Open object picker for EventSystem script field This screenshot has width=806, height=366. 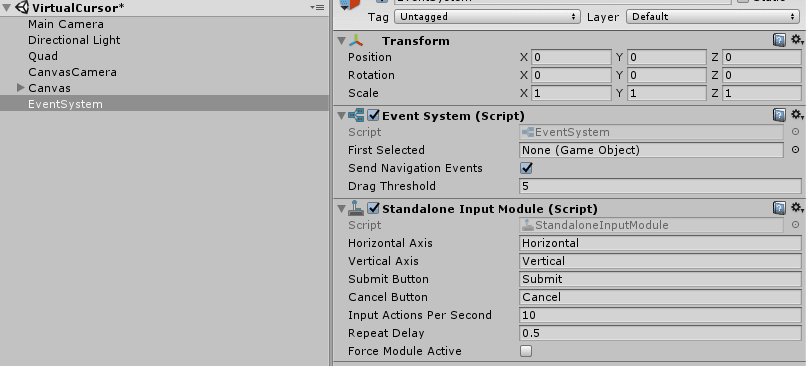coord(795,132)
